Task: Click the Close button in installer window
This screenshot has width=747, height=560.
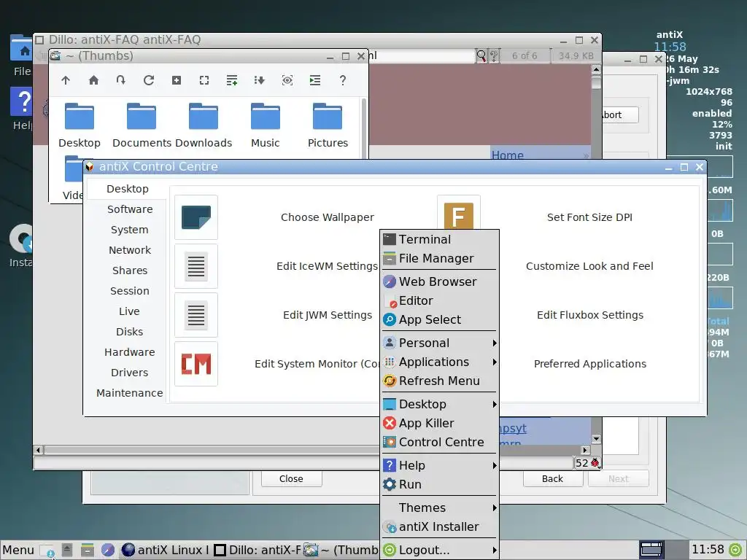Action: coord(291,479)
